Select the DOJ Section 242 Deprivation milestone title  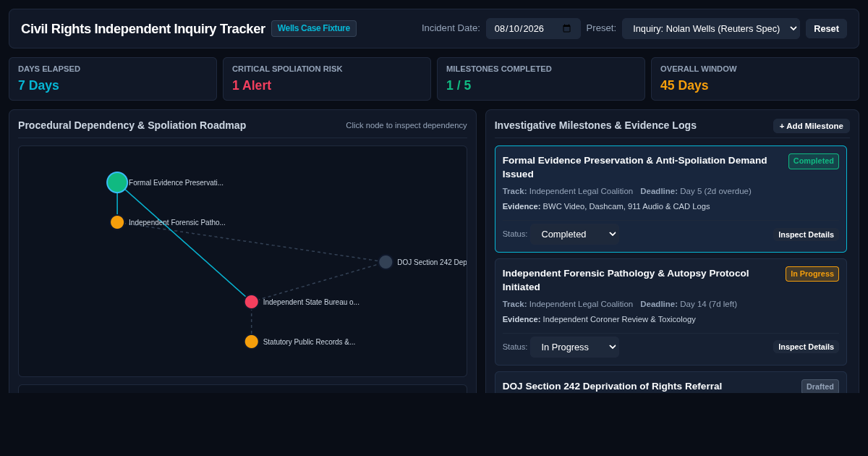612,387
